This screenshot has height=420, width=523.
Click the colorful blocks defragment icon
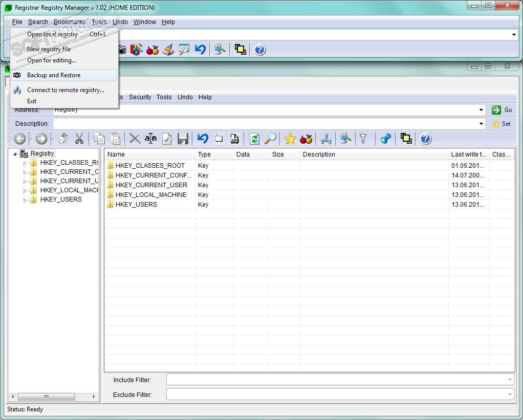[x=137, y=50]
